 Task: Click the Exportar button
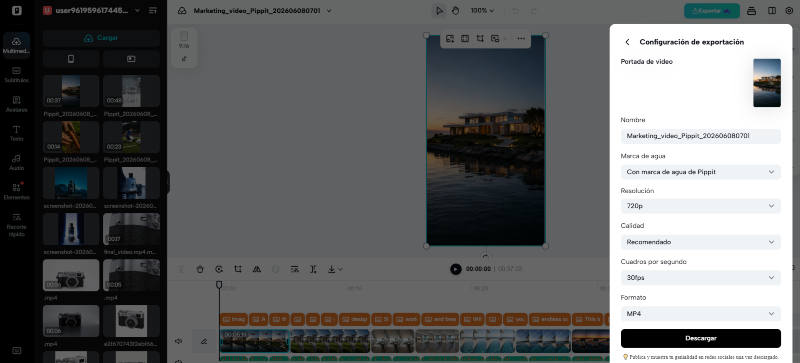(x=712, y=11)
